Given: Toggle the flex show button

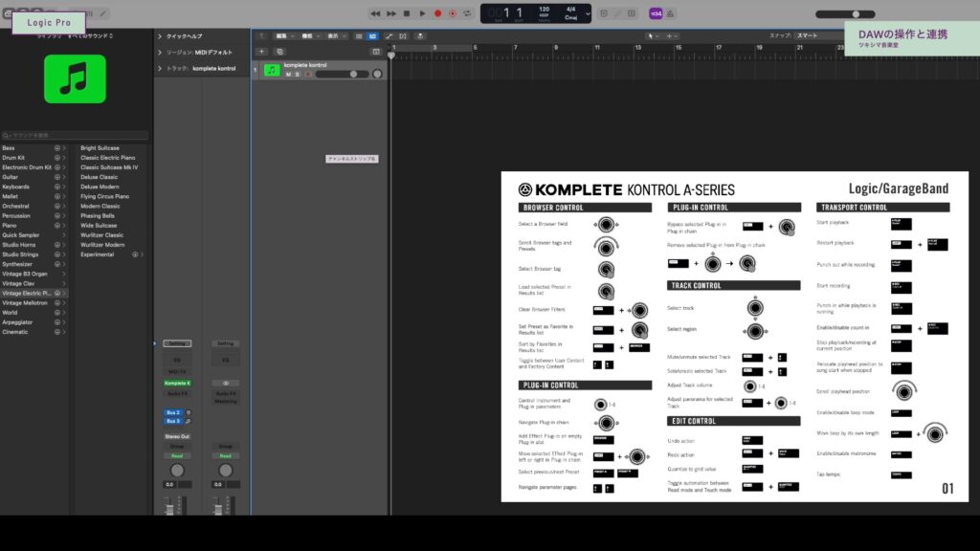Looking at the screenshot, I should pyautogui.click(x=403, y=36).
